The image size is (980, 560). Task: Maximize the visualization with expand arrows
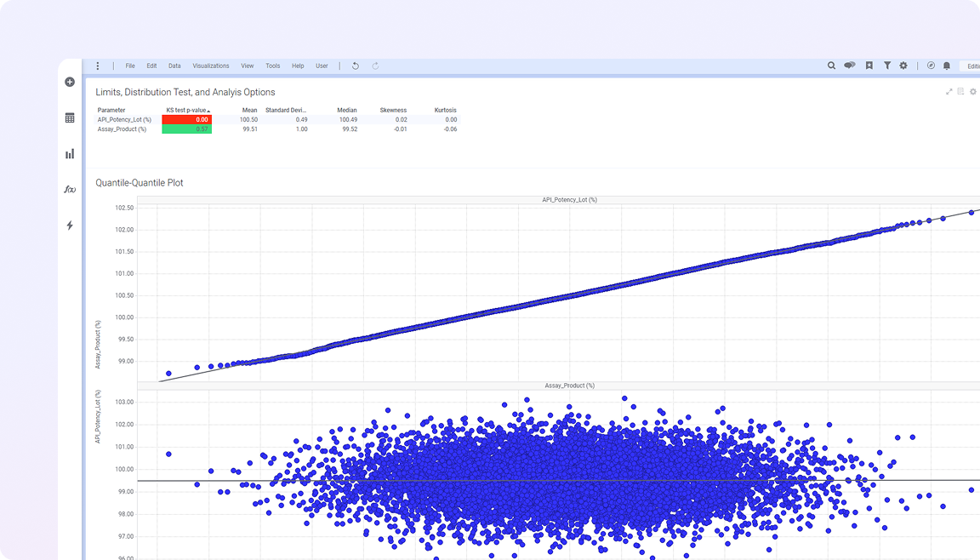coord(949,91)
